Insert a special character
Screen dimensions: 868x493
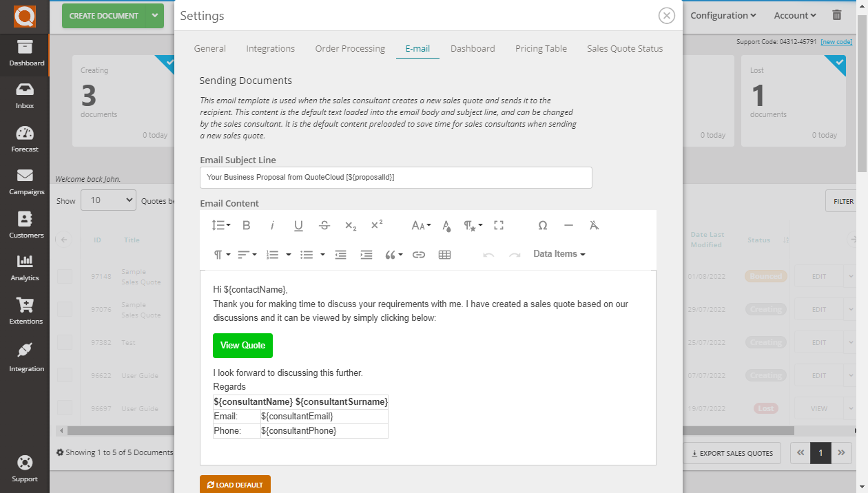[x=543, y=225]
